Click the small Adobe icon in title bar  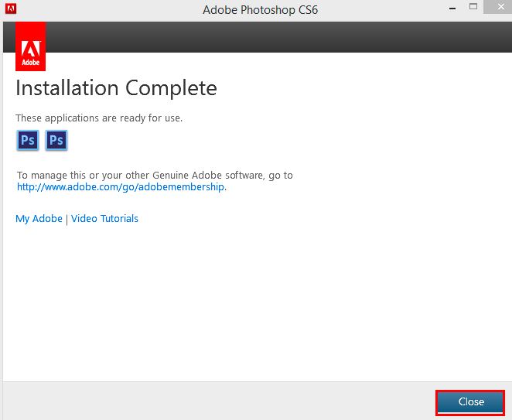click(x=11, y=9)
